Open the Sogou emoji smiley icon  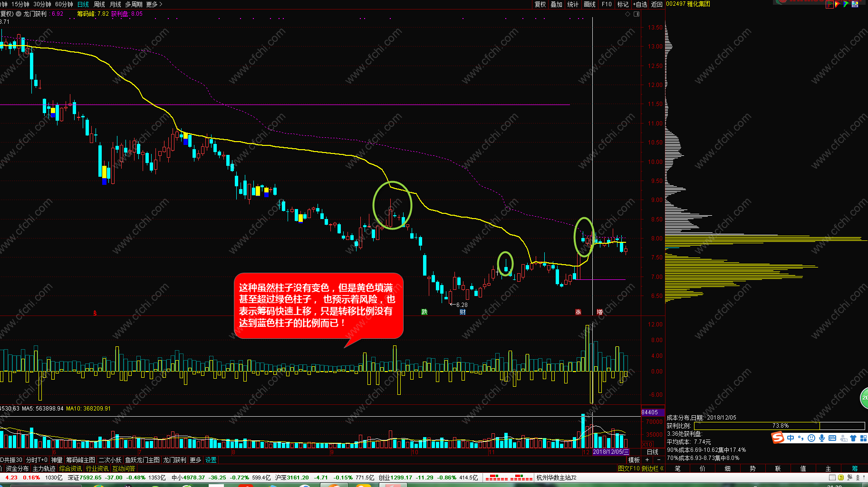pyautogui.click(x=811, y=438)
